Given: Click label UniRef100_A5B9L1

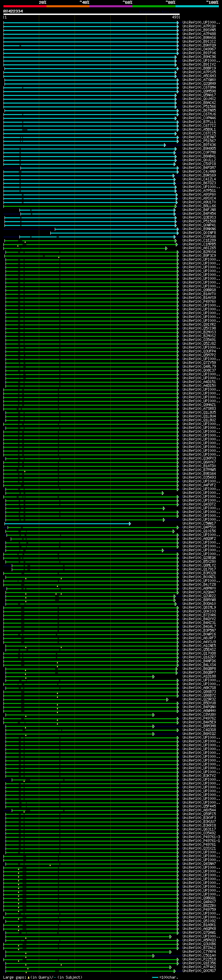Looking at the screenshot, I should 199,129.
